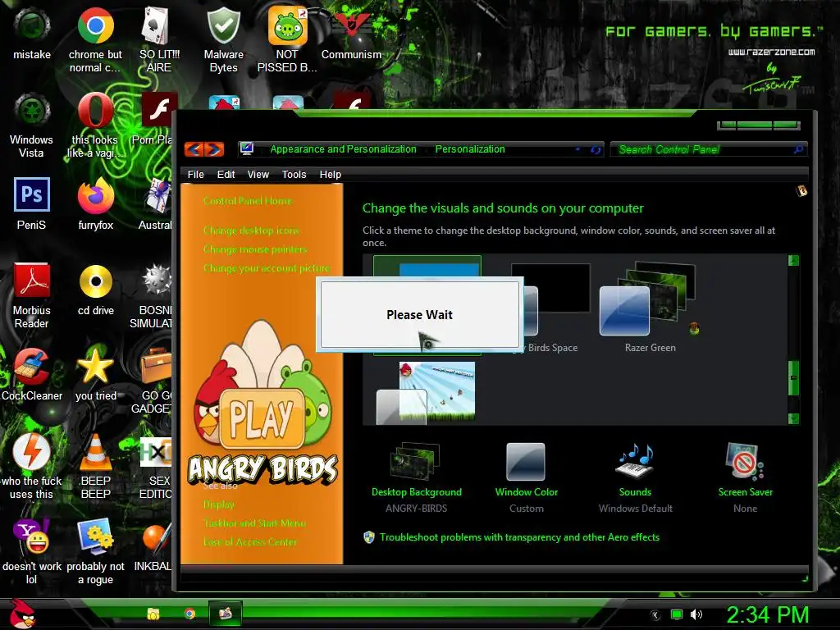Click the Personalization taskbar button
Image resolution: width=840 pixels, height=630 pixels.
click(x=226, y=614)
